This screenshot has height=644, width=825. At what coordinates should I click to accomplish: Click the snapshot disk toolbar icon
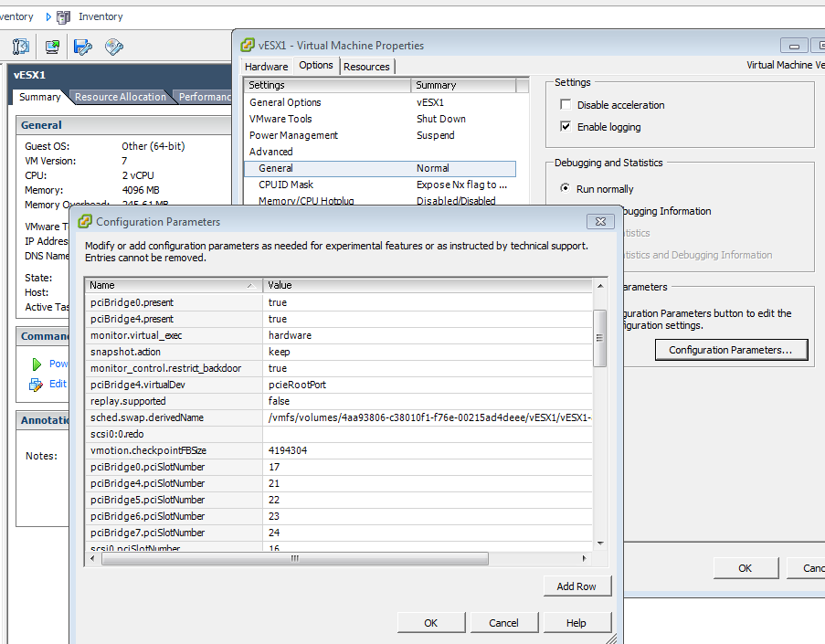coord(82,47)
